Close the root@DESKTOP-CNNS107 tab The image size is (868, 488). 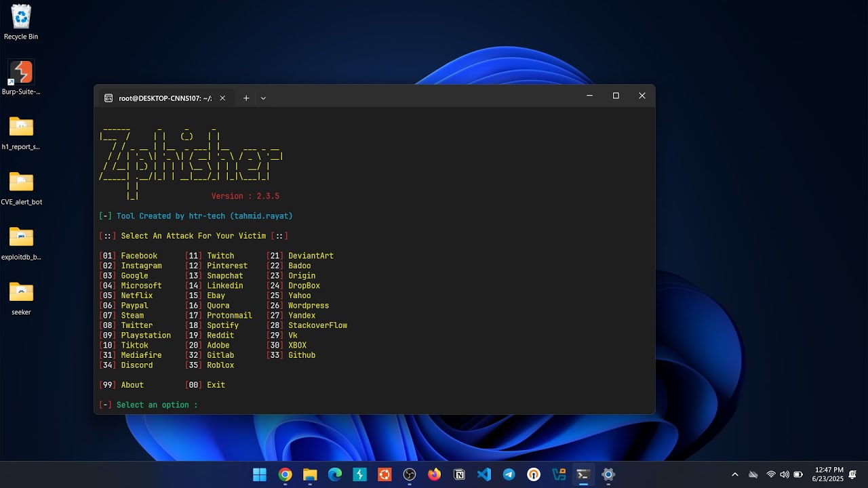[x=222, y=98]
